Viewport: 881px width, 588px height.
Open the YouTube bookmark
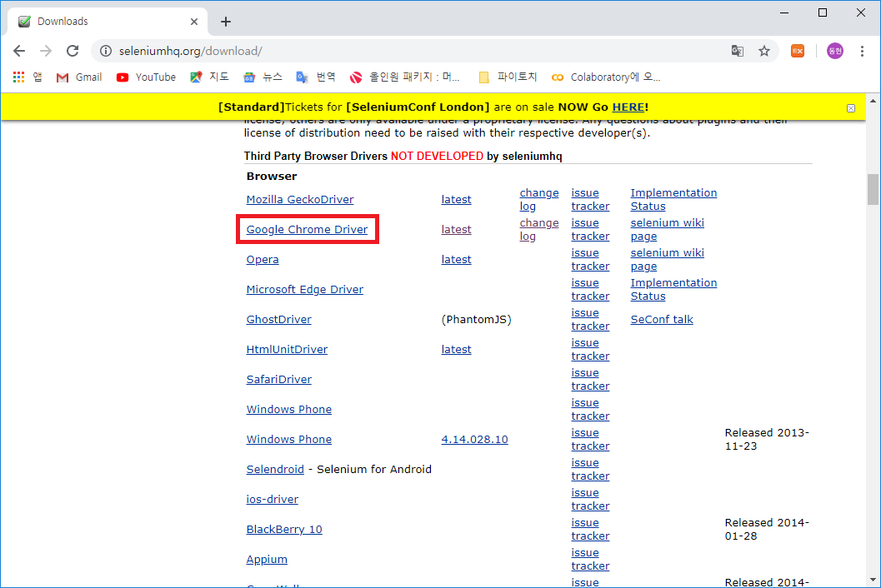(146, 77)
